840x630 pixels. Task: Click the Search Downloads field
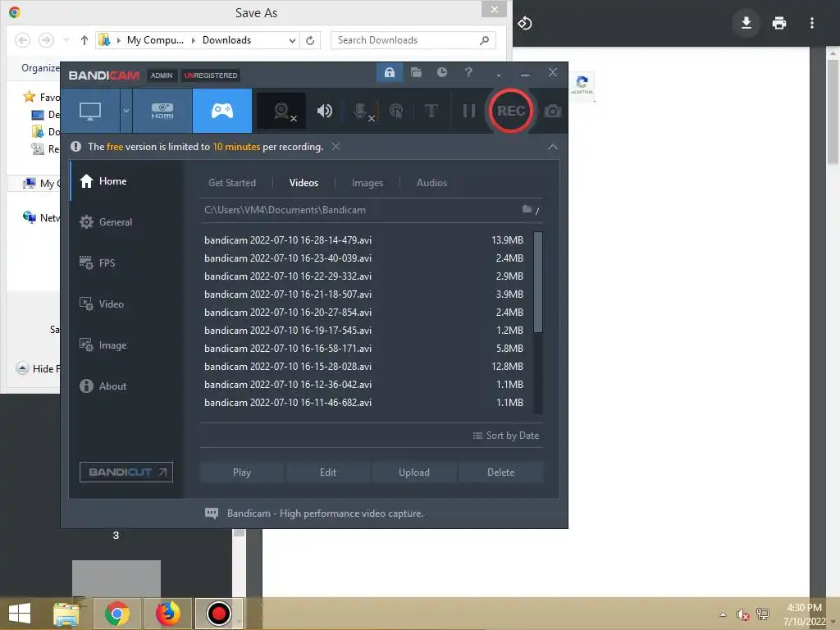tap(413, 40)
